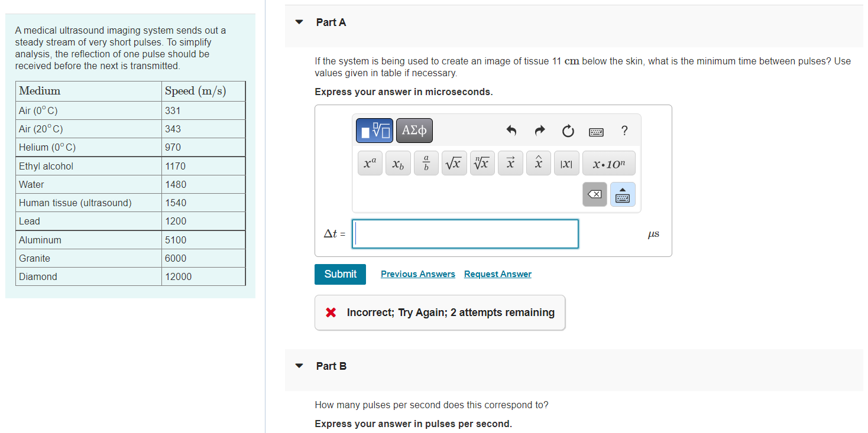Click the Aluminum table cell

pos(89,240)
